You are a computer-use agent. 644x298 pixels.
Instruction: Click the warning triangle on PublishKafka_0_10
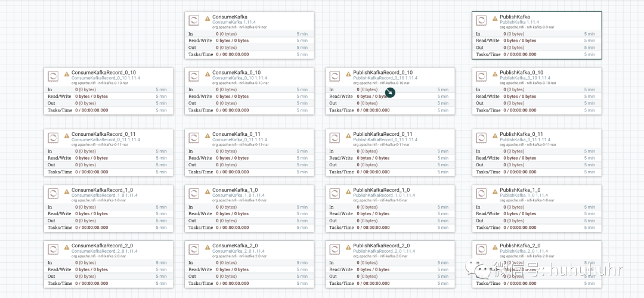(x=495, y=74)
